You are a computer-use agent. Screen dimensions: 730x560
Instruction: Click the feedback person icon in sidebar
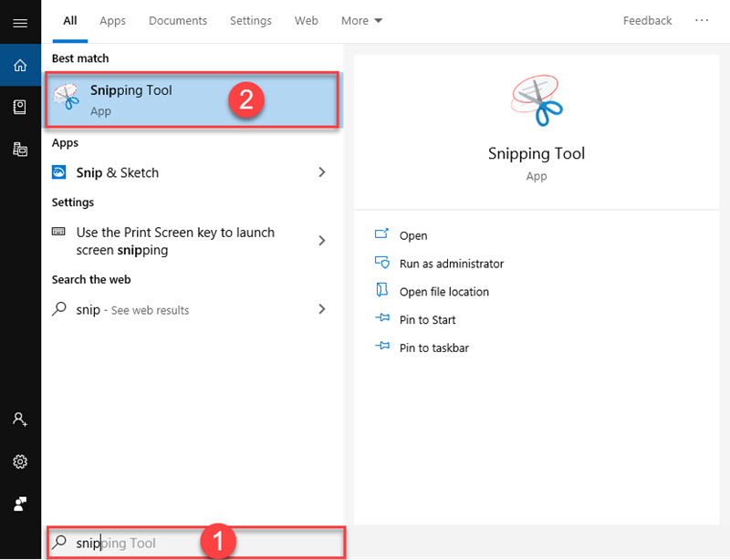20,503
